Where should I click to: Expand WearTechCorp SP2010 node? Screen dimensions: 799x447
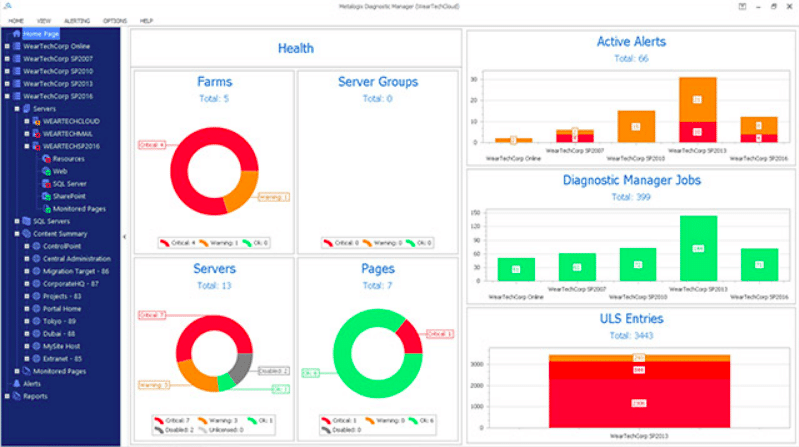tap(7, 71)
